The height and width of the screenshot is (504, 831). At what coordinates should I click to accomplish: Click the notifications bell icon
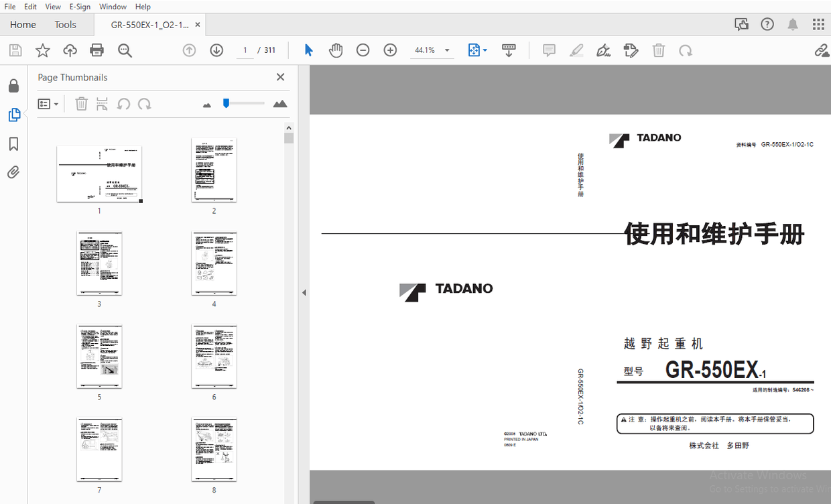[793, 23]
